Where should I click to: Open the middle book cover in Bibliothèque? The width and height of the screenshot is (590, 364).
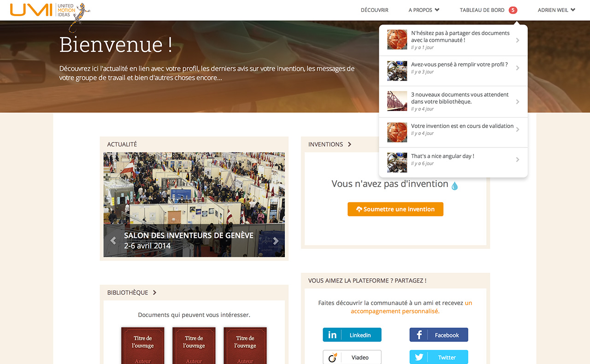tap(194, 346)
